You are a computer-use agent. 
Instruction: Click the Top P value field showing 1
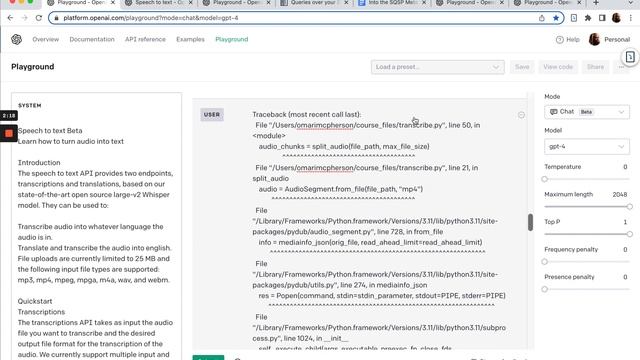point(625,222)
